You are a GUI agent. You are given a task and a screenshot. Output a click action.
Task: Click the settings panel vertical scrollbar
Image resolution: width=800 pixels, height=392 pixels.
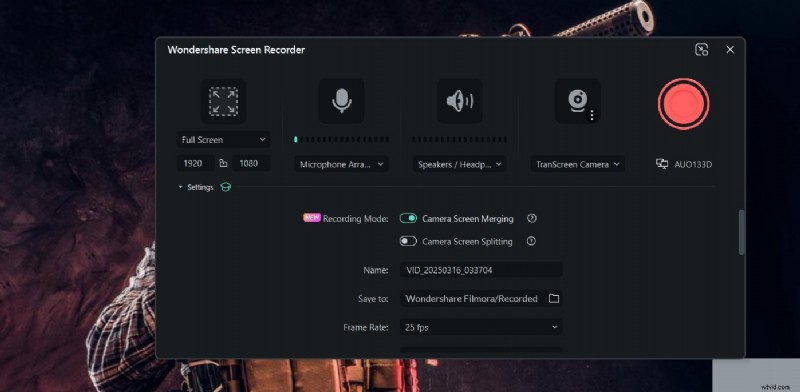point(741,232)
